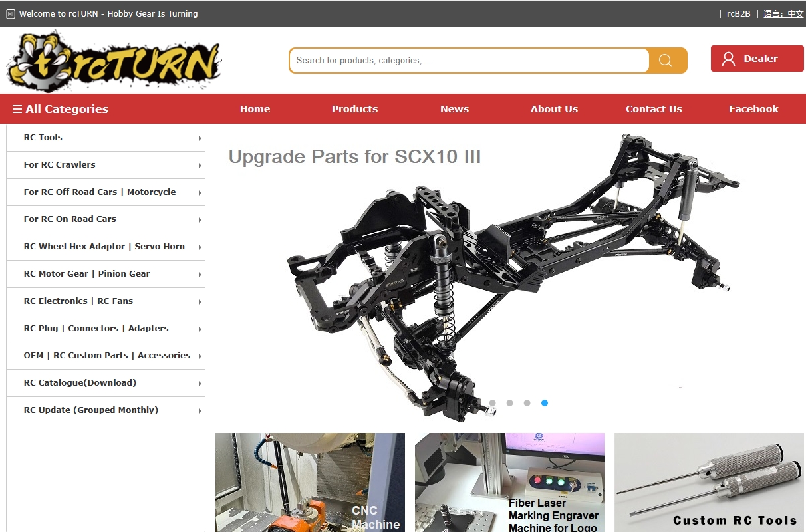Open the CNC Machine thumbnail
The width and height of the screenshot is (806, 532).
pyautogui.click(x=310, y=482)
